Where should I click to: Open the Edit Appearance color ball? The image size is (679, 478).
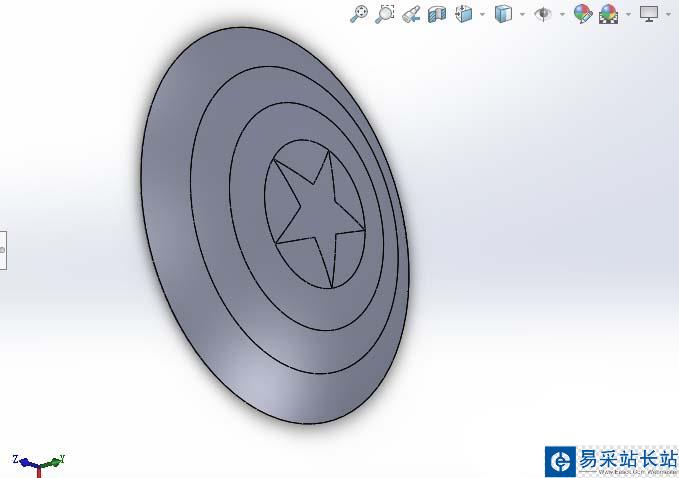(x=583, y=14)
